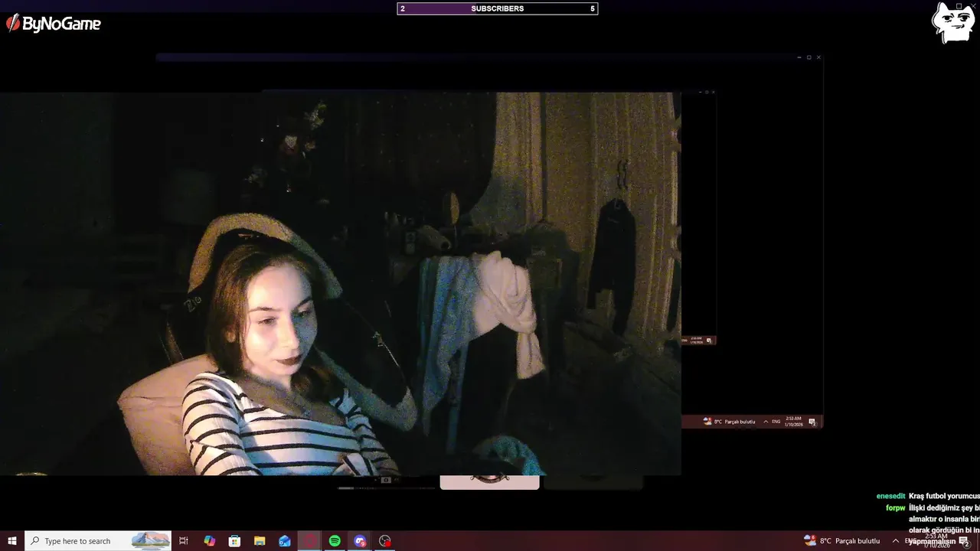The height and width of the screenshot is (551, 980).
Task: Click the webcam video feed
Action: (340, 284)
